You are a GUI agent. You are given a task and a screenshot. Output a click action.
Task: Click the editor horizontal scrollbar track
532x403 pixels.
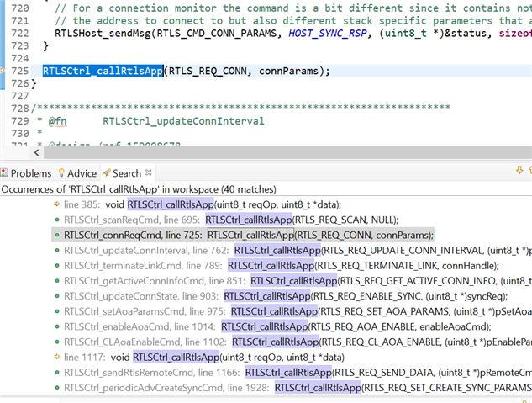coord(287,152)
